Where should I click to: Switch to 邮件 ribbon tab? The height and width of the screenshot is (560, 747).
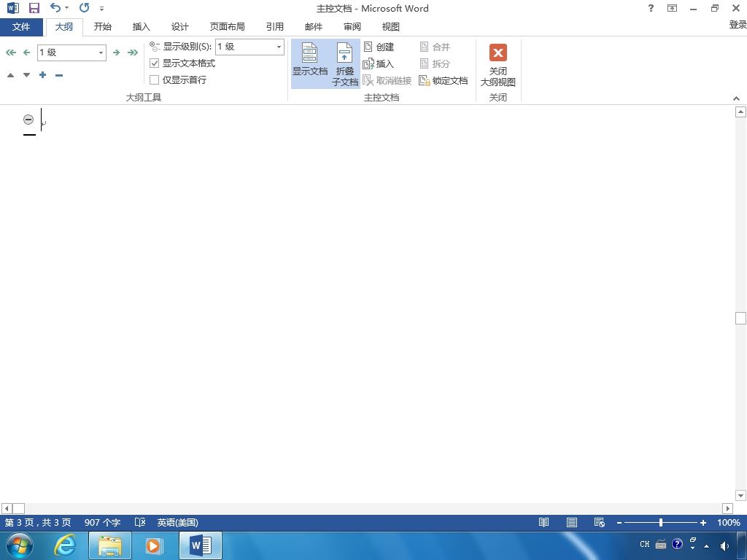[314, 27]
